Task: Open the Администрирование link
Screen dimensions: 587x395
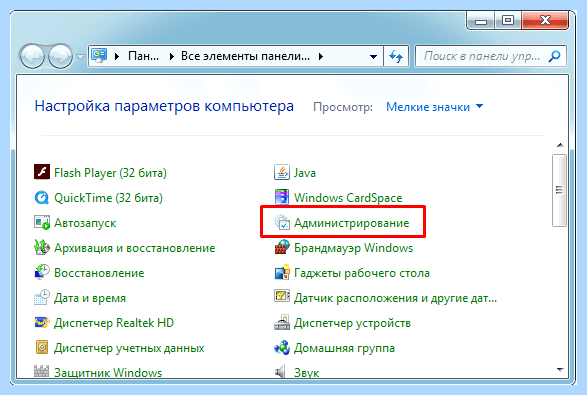Action: click(x=352, y=223)
